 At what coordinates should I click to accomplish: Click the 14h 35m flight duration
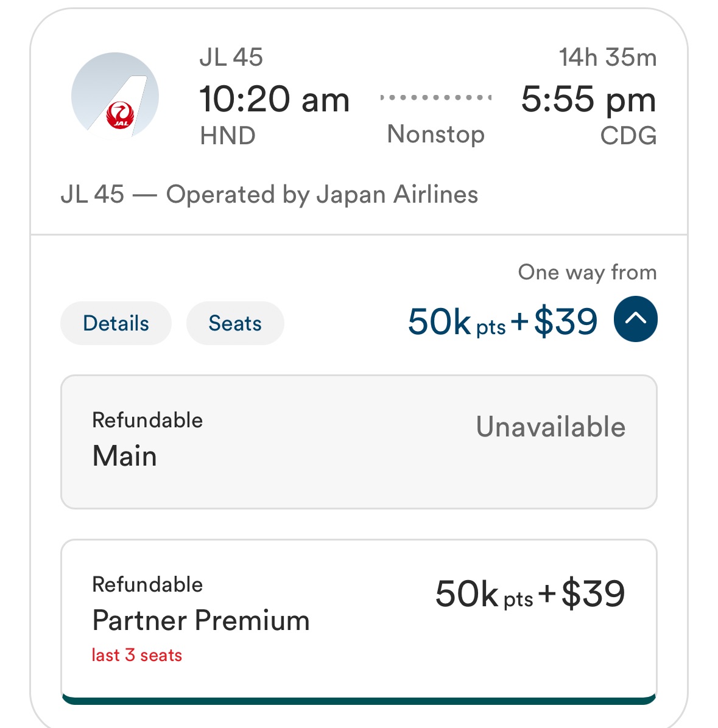608,58
